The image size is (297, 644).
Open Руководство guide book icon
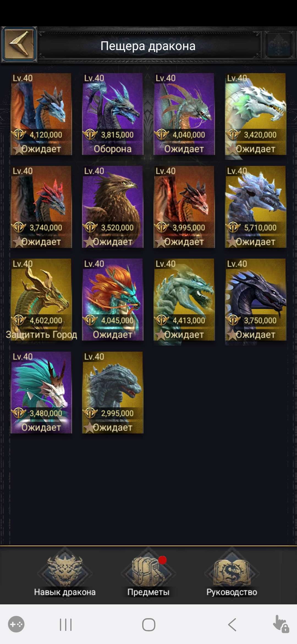click(232, 572)
